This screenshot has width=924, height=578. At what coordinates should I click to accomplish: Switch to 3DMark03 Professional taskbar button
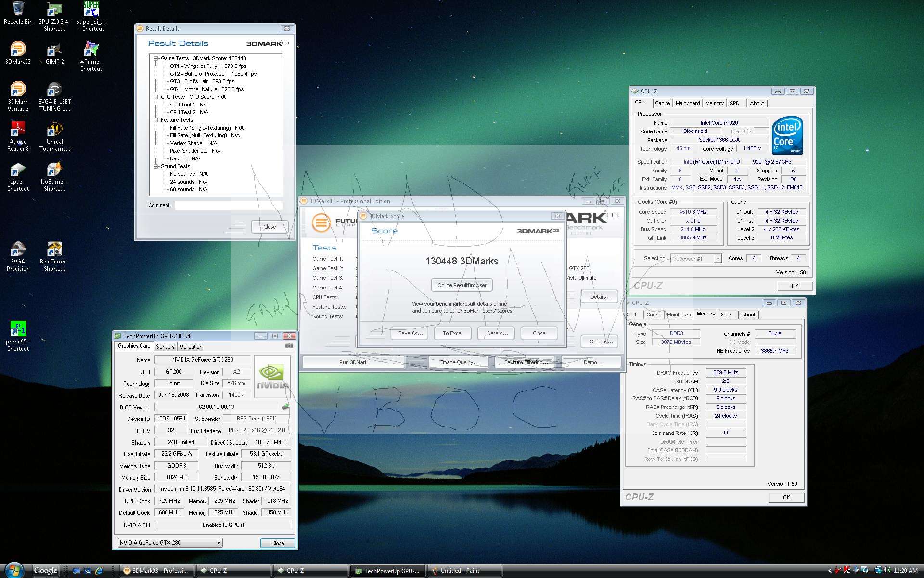coord(157,571)
